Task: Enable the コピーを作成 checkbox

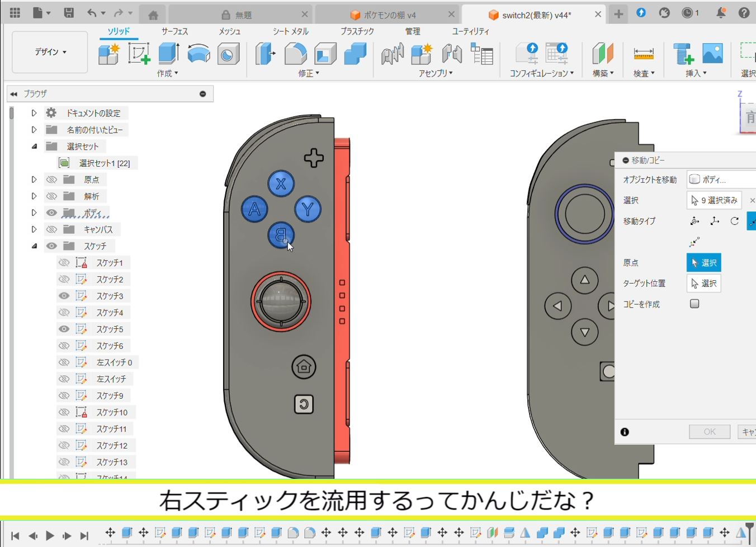Action: [x=694, y=304]
